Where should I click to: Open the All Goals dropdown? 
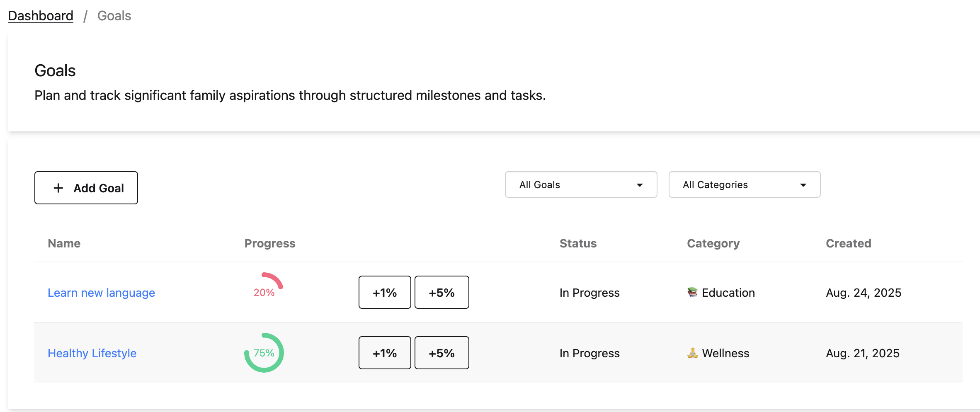tap(580, 184)
